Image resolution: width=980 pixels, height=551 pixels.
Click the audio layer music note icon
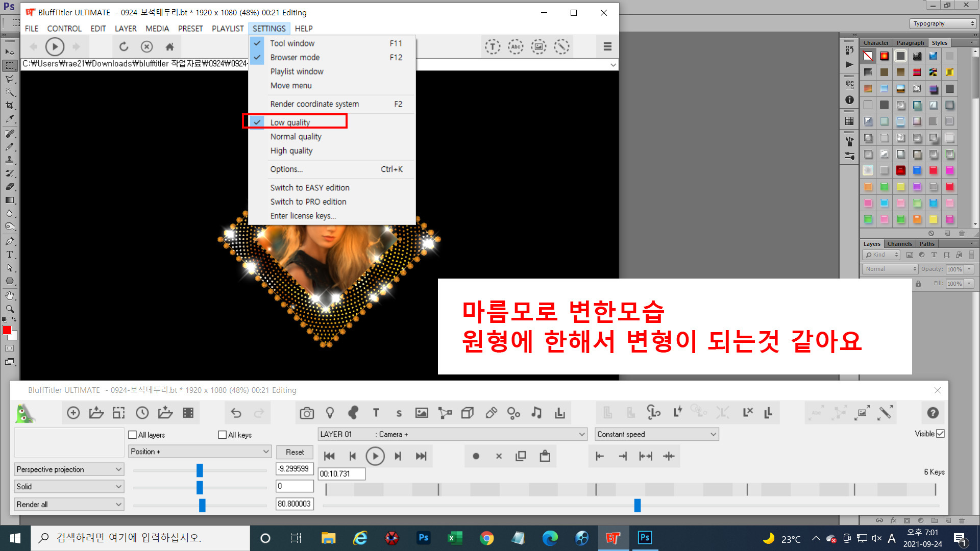pyautogui.click(x=536, y=413)
